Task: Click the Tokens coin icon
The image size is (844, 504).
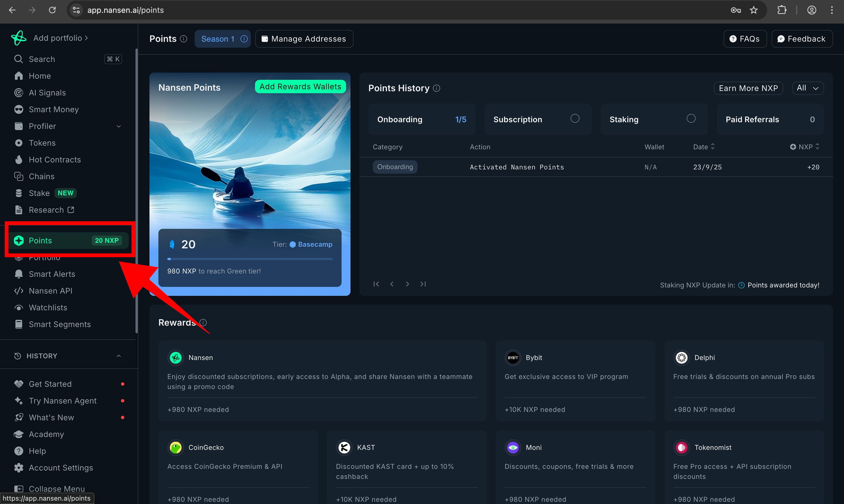Action: click(x=19, y=143)
